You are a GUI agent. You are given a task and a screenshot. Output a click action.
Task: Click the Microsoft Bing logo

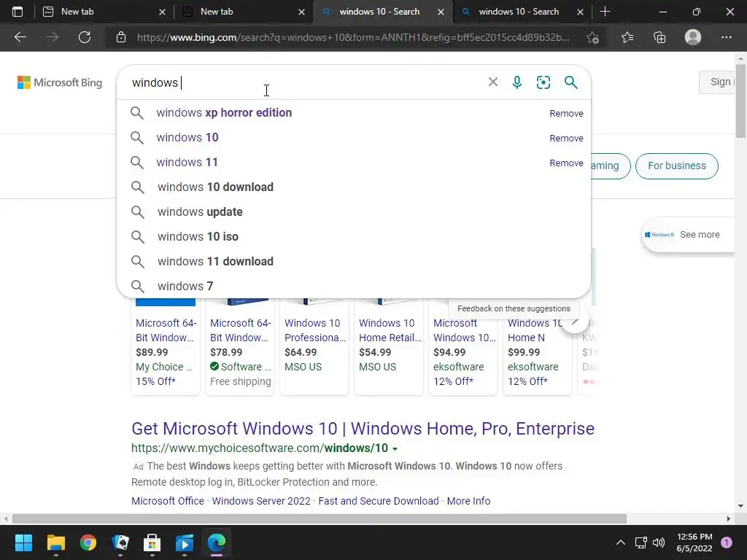coord(60,82)
